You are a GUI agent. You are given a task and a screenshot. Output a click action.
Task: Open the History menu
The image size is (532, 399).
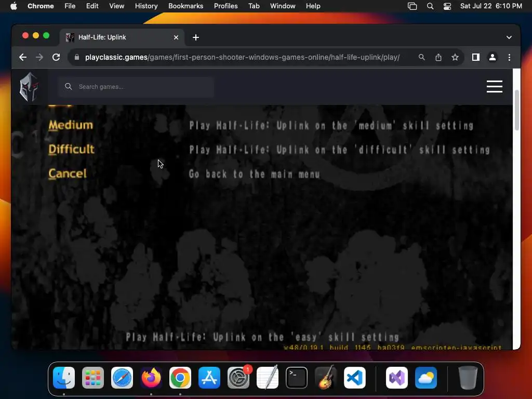[146, 6]
